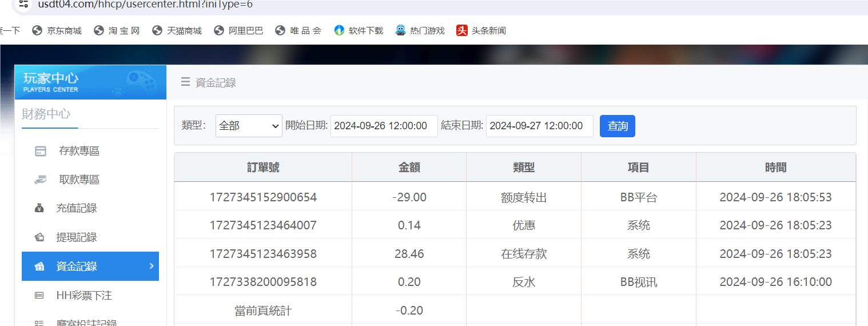
Task: Click the 充值記錄 money bag icon
Action: 40,209
